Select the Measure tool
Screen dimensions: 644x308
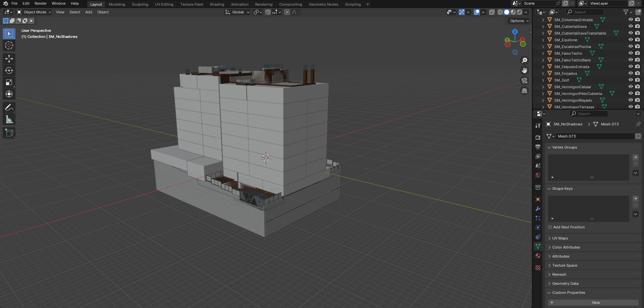click(x=9, y=119)
